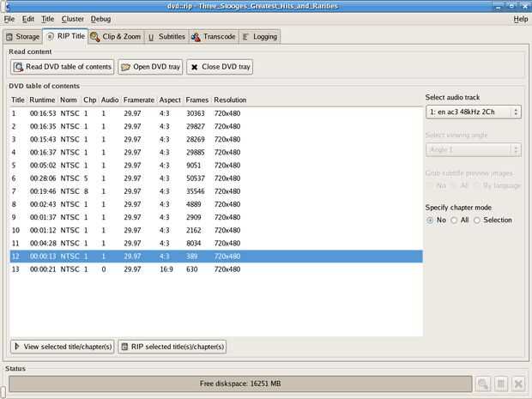Open the Edit menu
532x399 pixels.
[28, 19]
